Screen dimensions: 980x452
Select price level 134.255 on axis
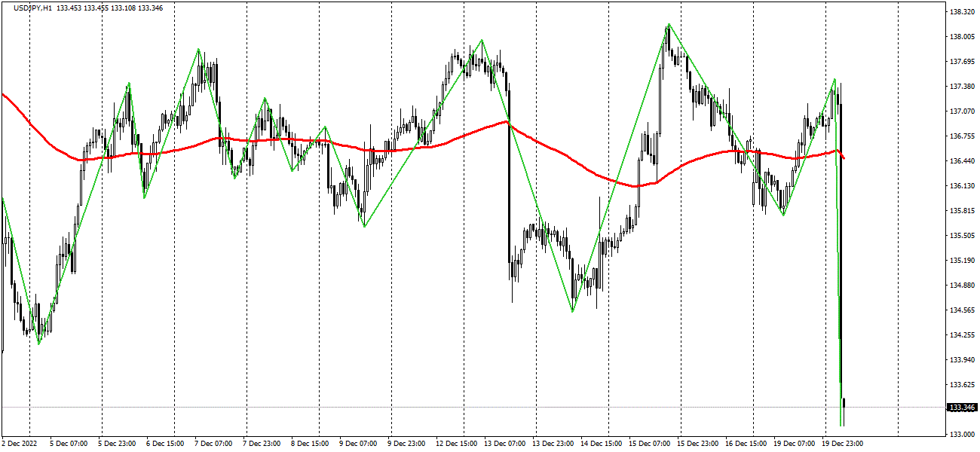pos(961,335)
